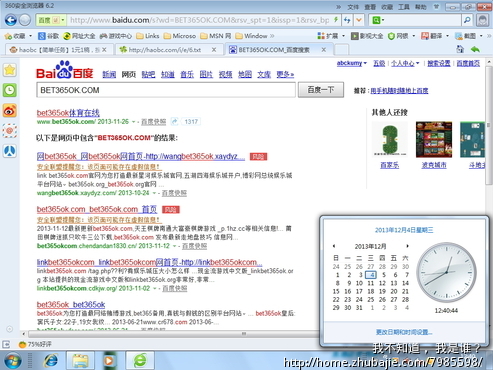This screenshot has height=370, width=493.
Task: Open the file explorer folder on taskbar
Action: pos(80,361)
